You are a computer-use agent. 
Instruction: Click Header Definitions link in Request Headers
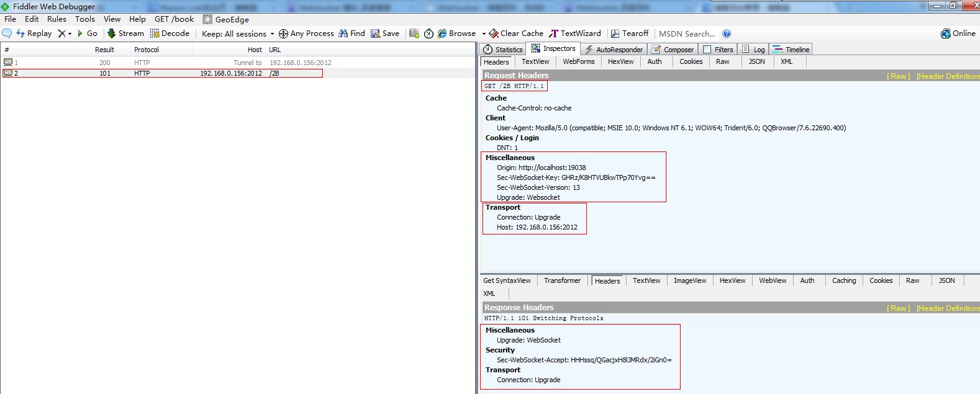point(948,76)
